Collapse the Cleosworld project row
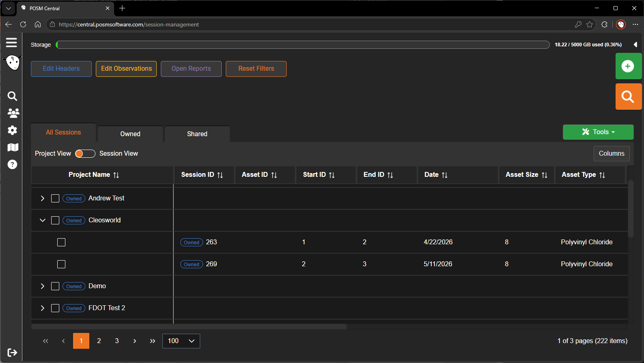Screen dimensions: 644x363 42,220
